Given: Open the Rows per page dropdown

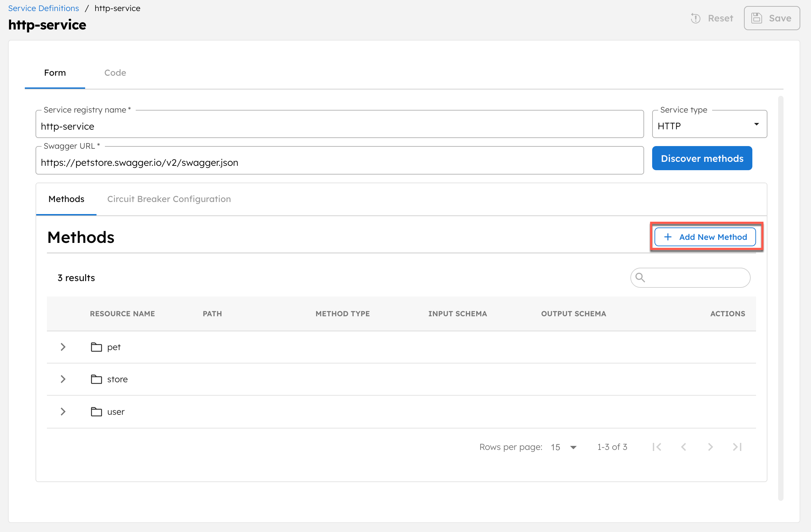Looking at the screenshot, I should 564,447.
